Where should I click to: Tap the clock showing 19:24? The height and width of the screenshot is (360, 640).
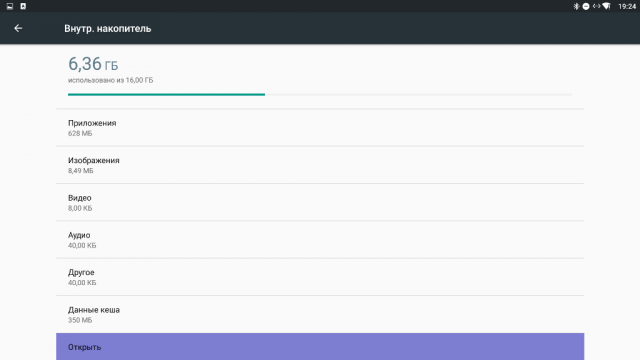point(627,6)
